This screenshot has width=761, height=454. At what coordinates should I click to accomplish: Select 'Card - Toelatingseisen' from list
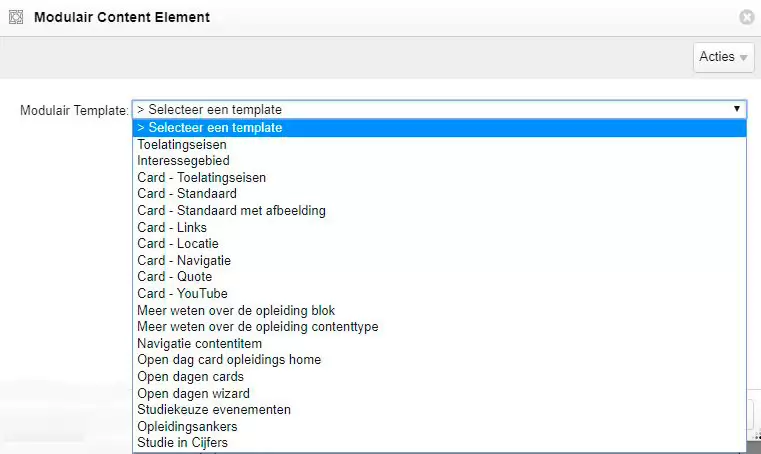(x=201, y=177)
